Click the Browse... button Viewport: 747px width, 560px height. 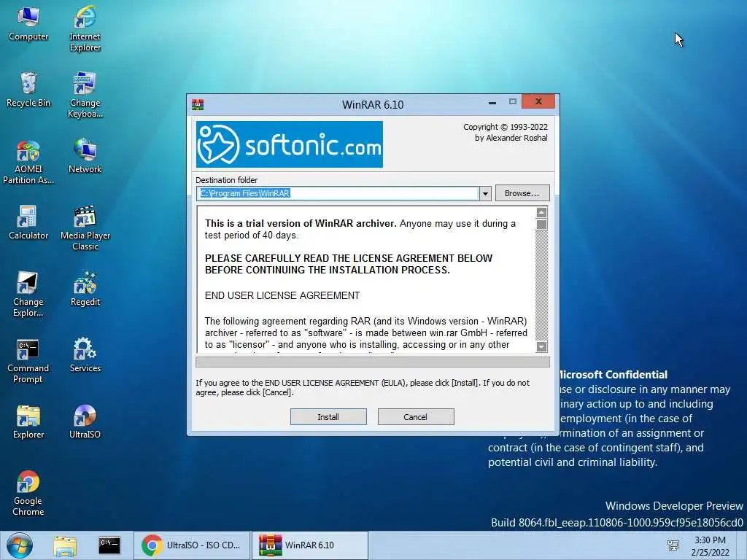(x=522, y=193)
